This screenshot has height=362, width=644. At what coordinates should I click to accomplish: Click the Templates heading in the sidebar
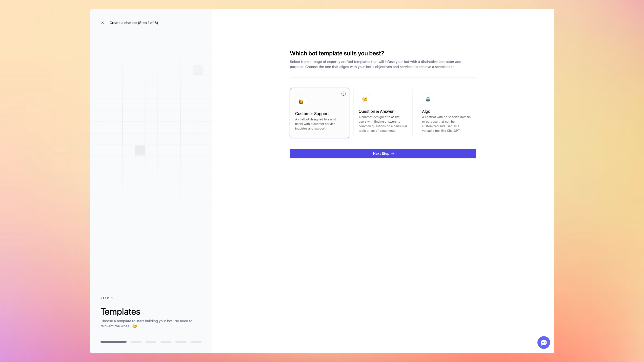[x=120, y=311]
